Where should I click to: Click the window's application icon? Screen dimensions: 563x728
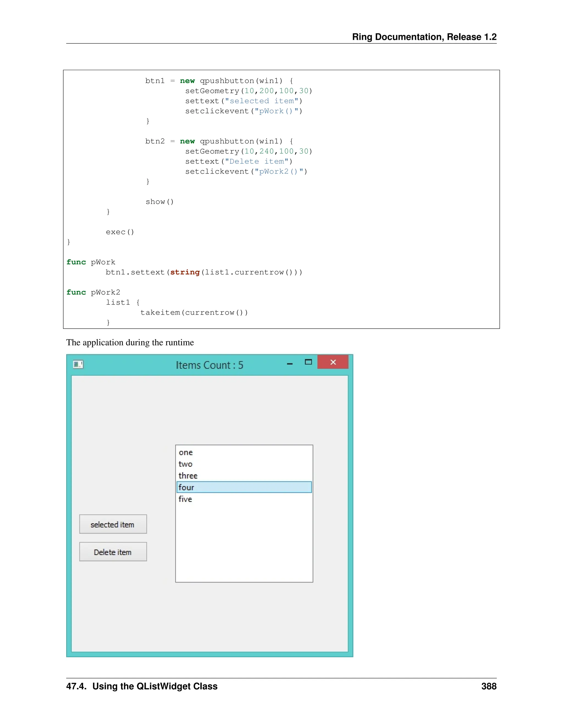pos(78,364)
